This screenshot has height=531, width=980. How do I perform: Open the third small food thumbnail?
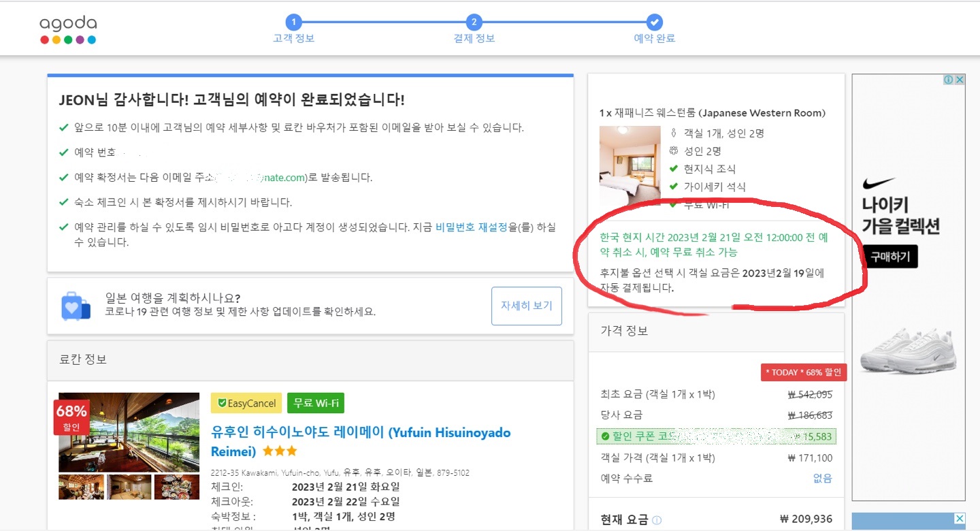coord(177,487)
